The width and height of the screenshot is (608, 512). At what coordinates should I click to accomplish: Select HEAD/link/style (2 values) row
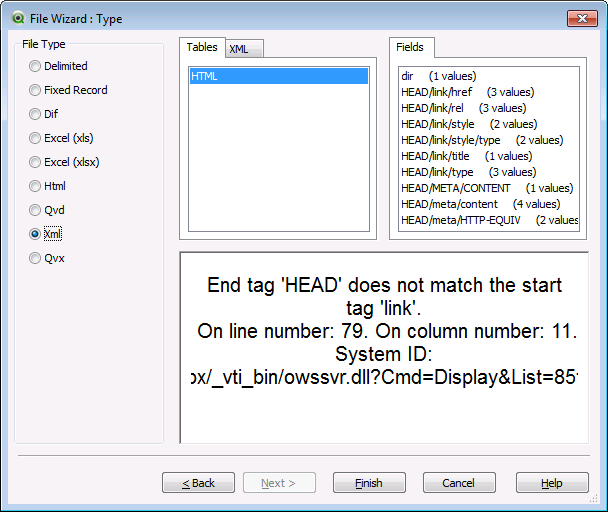[x=489, y=124]
